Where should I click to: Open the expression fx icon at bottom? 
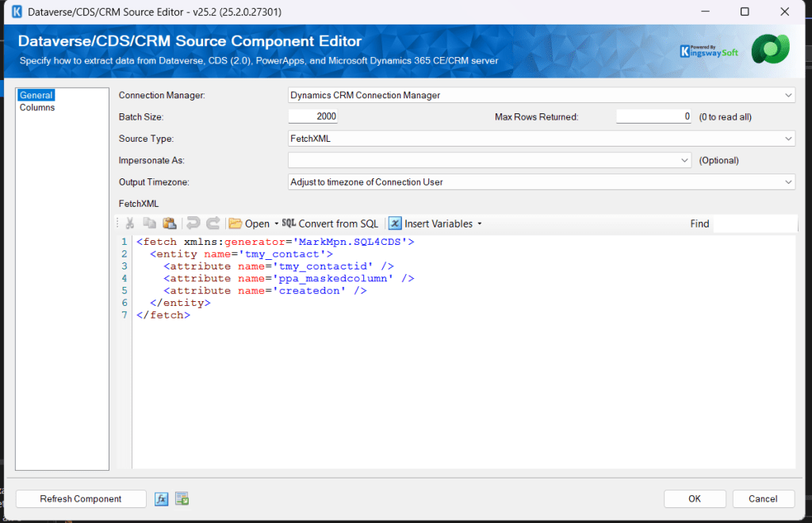[162, 498]
